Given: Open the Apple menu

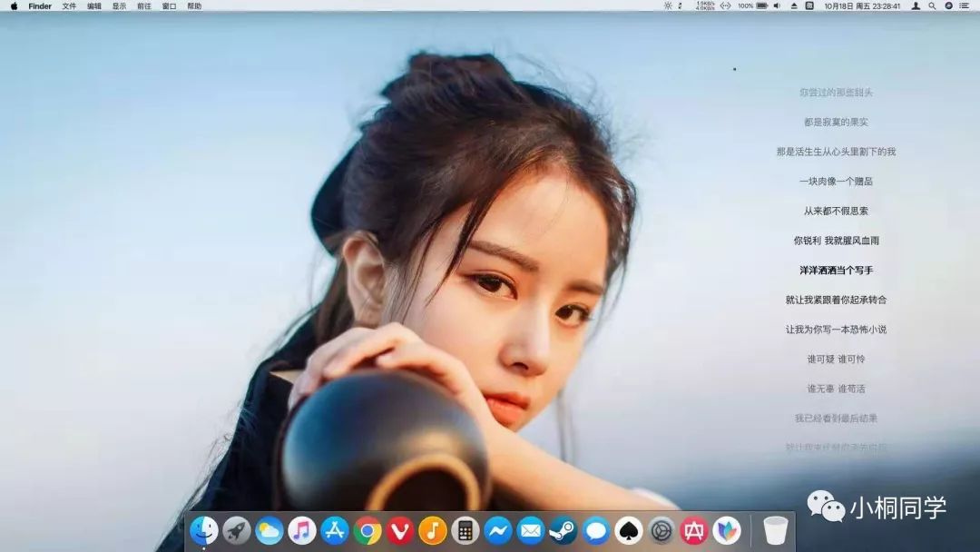Looking at the screenshot, I should point(14,5).
